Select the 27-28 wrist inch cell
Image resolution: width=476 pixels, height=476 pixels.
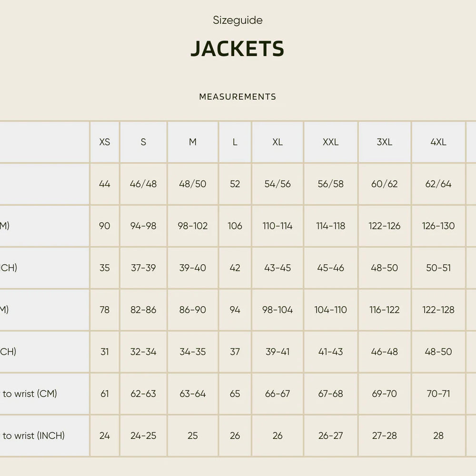[x=384, y=436]
